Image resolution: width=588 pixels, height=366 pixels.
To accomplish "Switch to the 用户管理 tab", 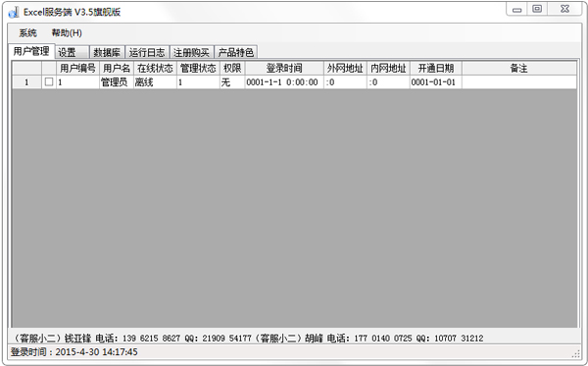I will point(31,51).
